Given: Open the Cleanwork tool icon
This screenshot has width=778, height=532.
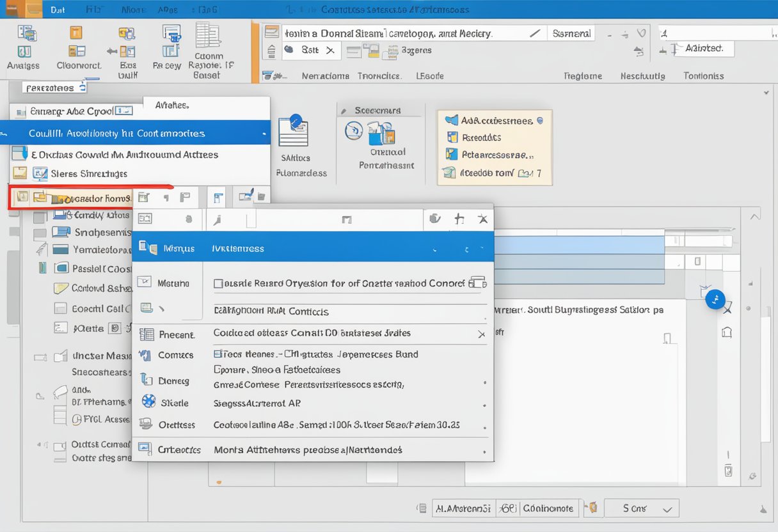Looking at the screenshot, I should pos(77,40).
